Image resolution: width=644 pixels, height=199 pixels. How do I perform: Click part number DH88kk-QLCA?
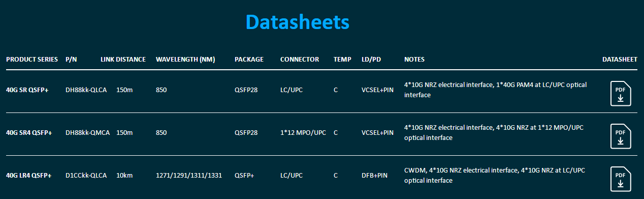86,90
